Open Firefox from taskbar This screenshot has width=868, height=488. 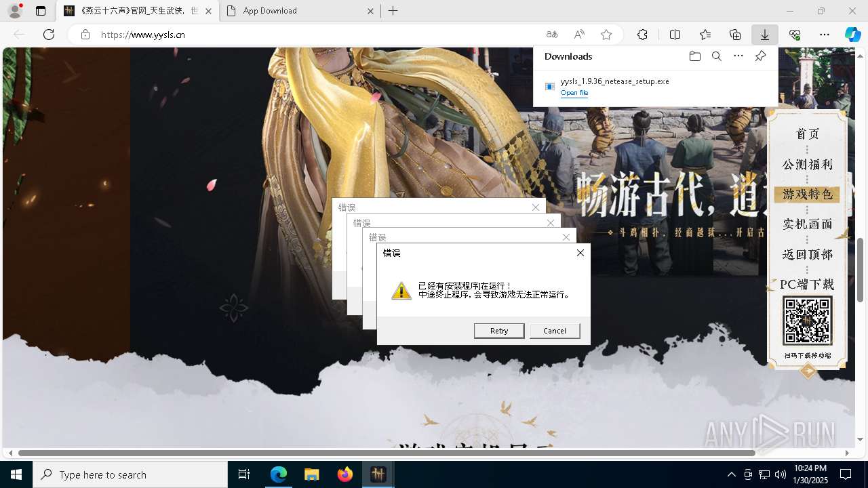coord(345,474)
